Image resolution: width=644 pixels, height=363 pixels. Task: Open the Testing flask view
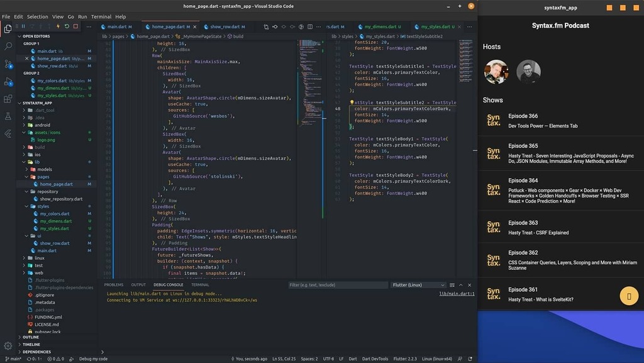(8, 116)
